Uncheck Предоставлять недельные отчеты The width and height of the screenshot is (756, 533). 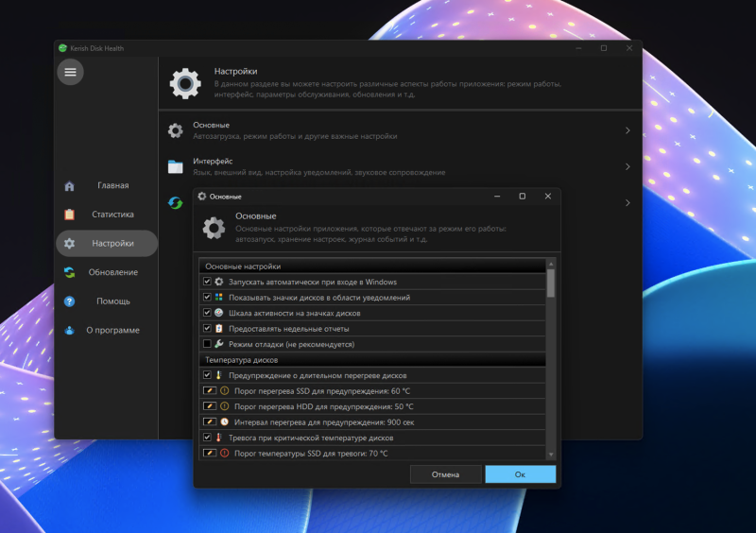(207, 328)
